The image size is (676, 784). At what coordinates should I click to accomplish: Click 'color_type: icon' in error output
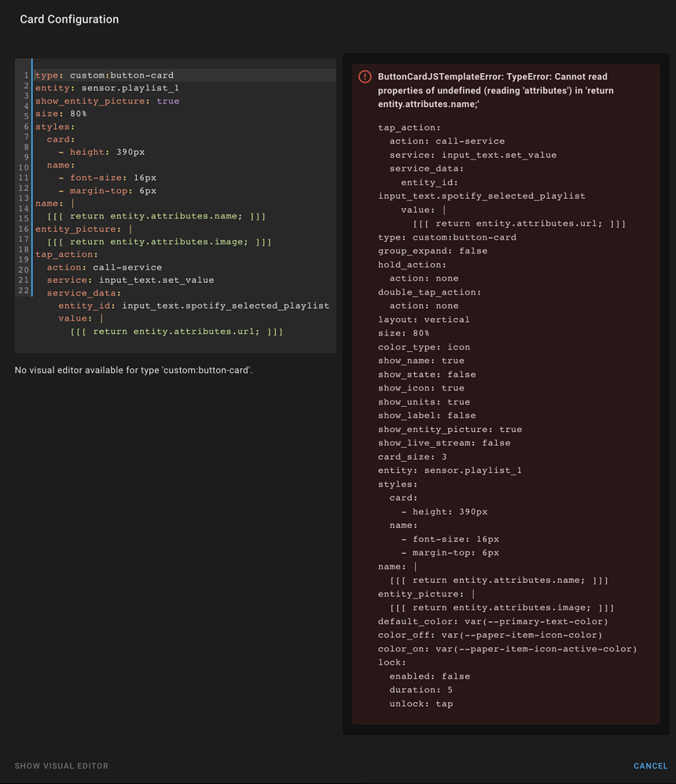pos(424,347)
